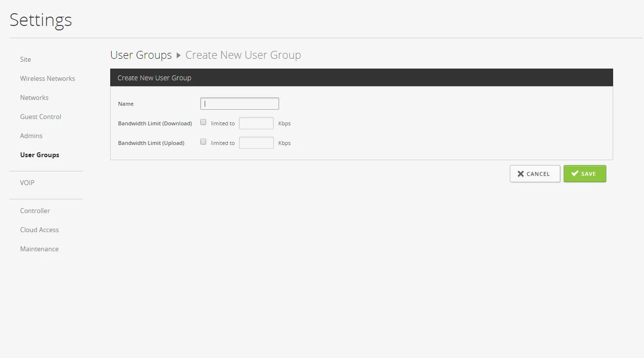Click the Bandwidth Limit (Download) label
This screenshot has width=644, height=358.
155,123
